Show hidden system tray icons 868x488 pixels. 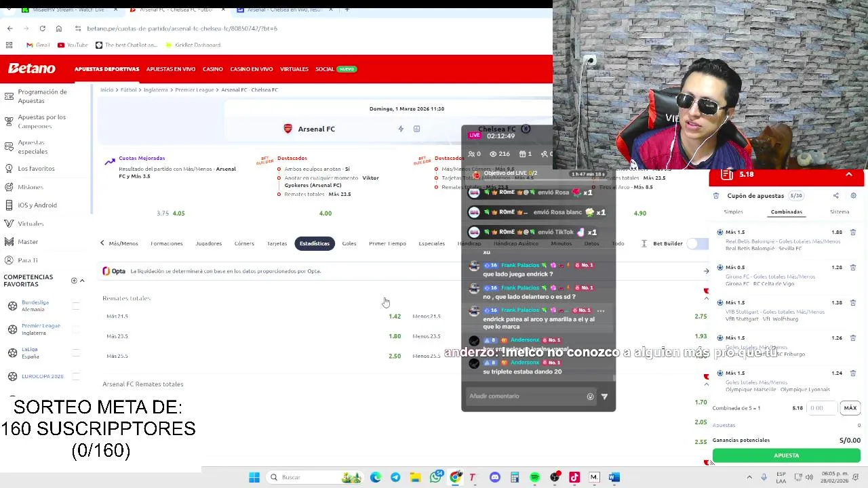pyautogui.click(x=749, y=477)
